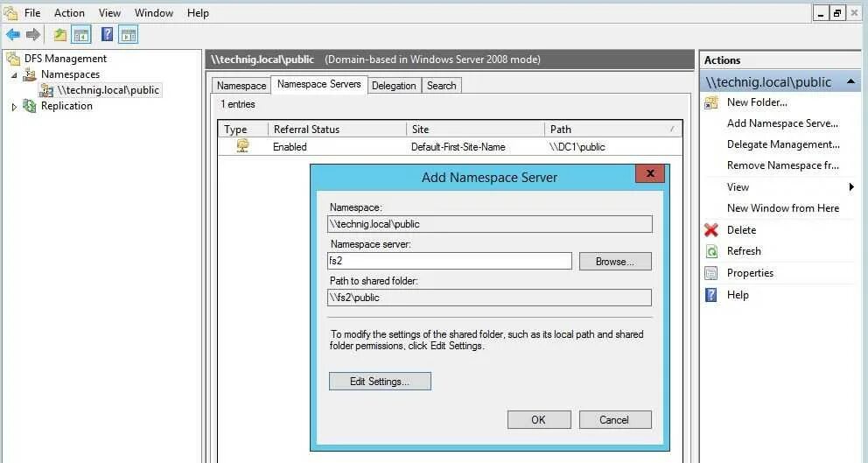Screen dimensions: 868x463
Task: Click the Forward arrow toolbar icon
Action: 33,35
